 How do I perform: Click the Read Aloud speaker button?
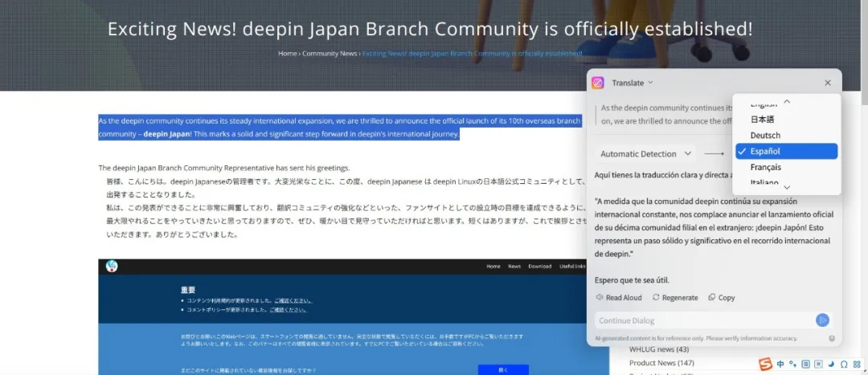point(619,298)
